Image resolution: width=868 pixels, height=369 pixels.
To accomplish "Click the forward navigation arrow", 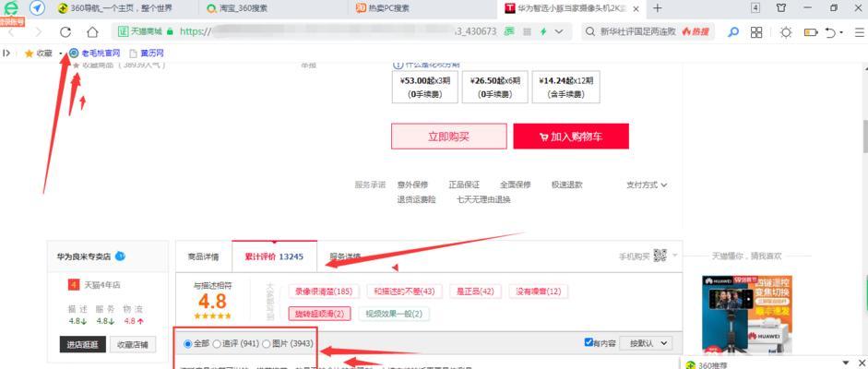I will 38,32.
